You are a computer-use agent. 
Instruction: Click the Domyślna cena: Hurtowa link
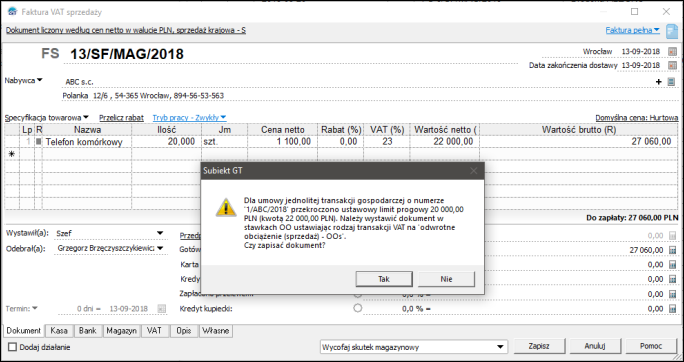637,118
